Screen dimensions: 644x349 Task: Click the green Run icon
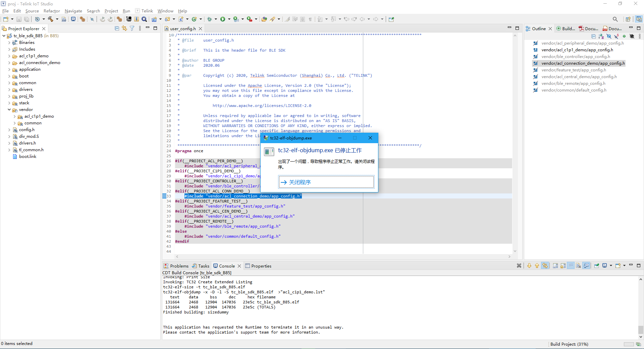(x=223, y=19)
